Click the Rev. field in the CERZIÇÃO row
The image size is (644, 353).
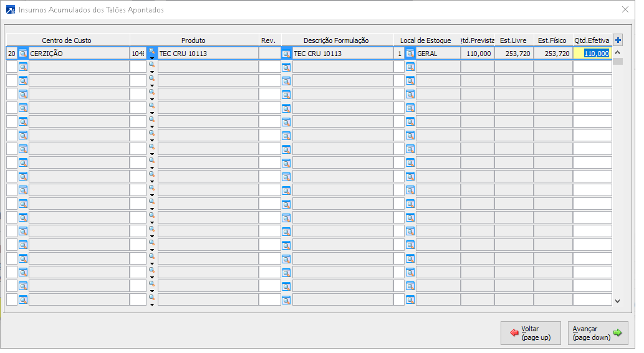click(x=269, y=54)
